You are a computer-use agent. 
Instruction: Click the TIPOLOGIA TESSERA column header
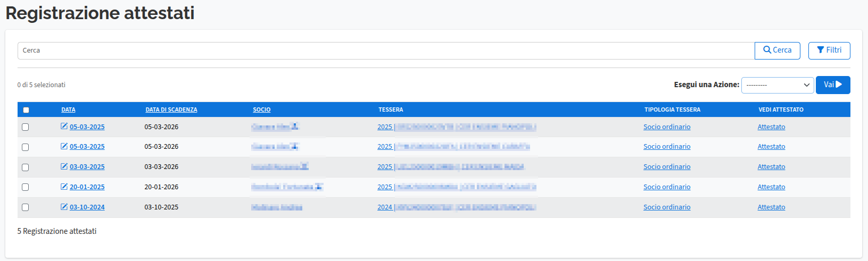(672, 110)
